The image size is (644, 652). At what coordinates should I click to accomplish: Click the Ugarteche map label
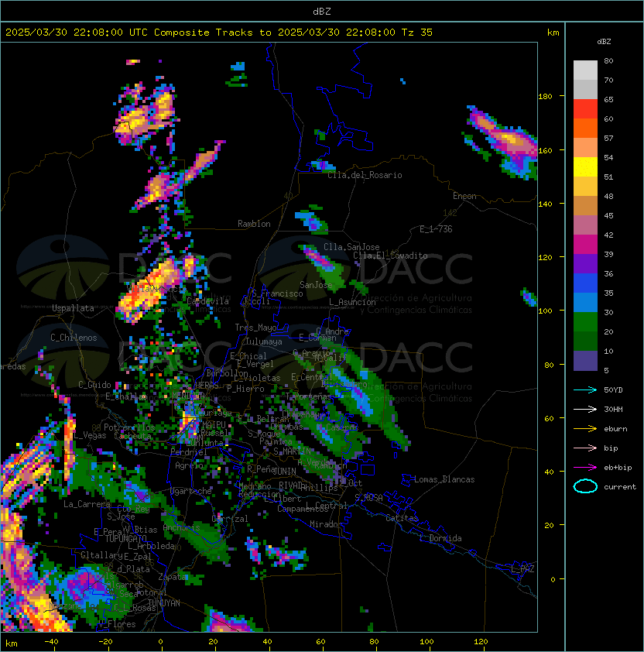(x=191, y=491)
